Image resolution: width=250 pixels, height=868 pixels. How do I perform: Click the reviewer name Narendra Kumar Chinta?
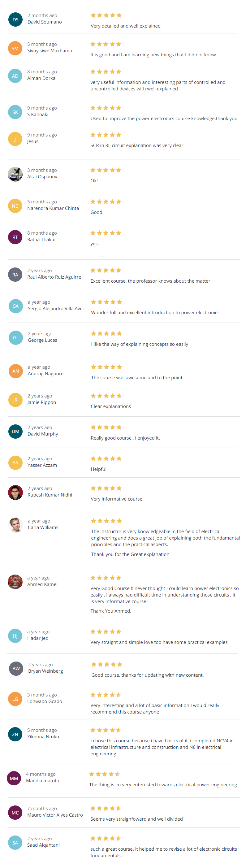(53, 208)
